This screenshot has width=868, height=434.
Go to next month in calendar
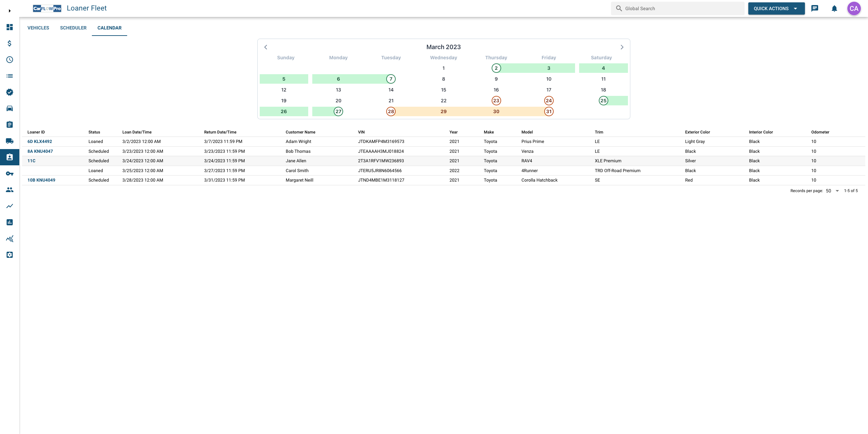[x=622, y=47]
